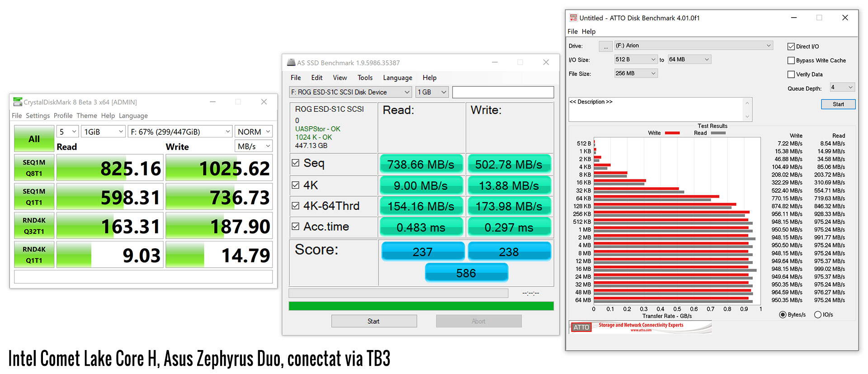Expand the ROG ESD-S1C drive selector
868x374 pixels.
tap(350, 92)
